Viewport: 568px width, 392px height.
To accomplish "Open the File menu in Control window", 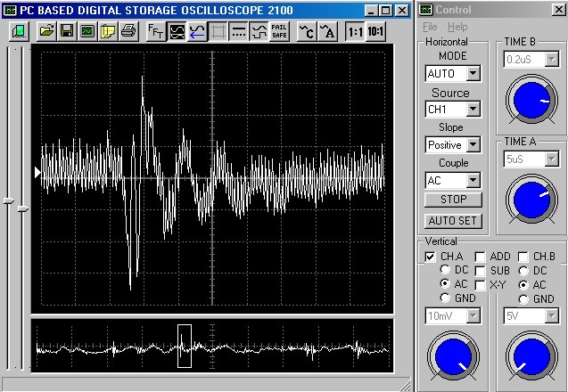I will click(430, 27).
